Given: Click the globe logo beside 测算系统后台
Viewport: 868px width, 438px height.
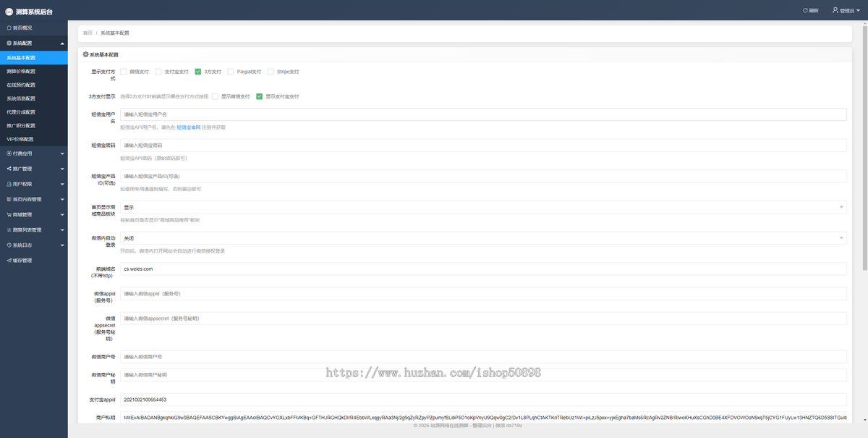Looking at the screenshot, I should pos(9,12).
